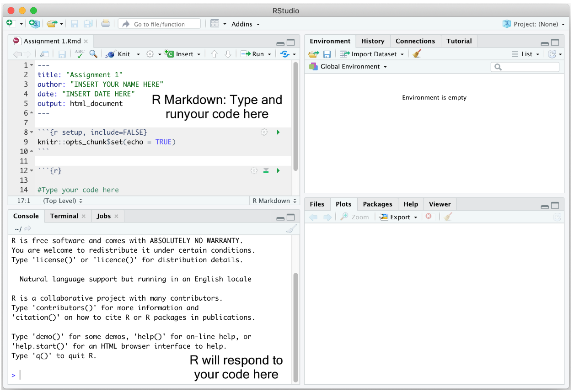Viewport: 574px width, 392px height.
Task: Click the Open File folder icon
Action: pyautogui.click(x=52, y=24)
